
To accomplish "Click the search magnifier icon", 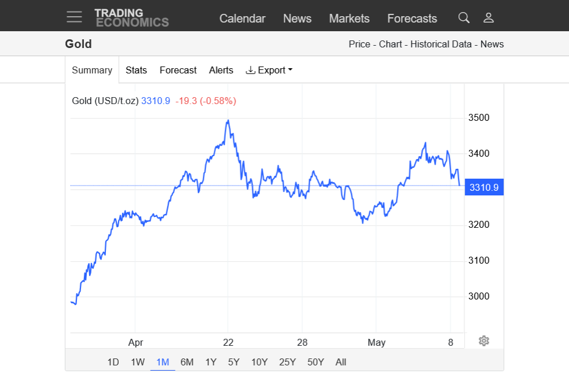I will click(464, 18).
